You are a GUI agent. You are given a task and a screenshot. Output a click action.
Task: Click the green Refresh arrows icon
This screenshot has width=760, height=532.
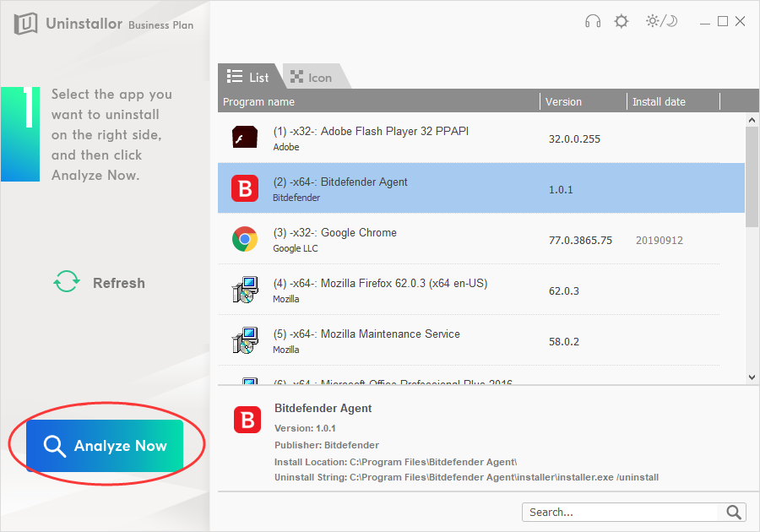(x=67, y=281)
